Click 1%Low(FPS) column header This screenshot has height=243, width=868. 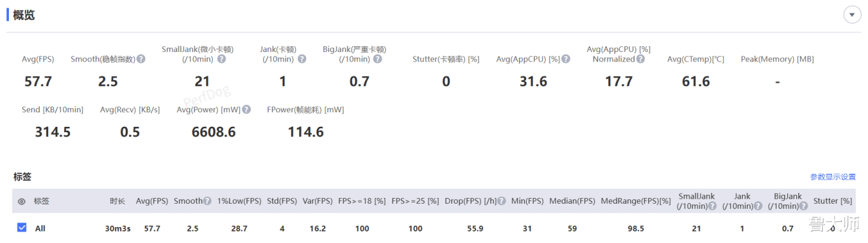239,201
